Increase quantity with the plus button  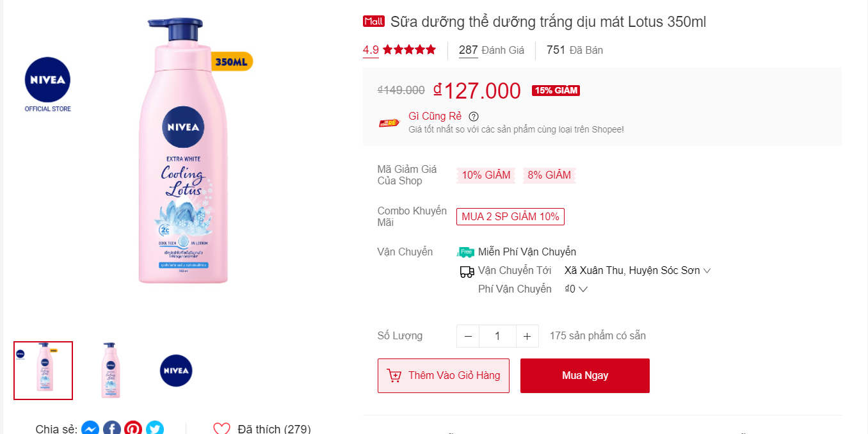click(x=527, y=336)
